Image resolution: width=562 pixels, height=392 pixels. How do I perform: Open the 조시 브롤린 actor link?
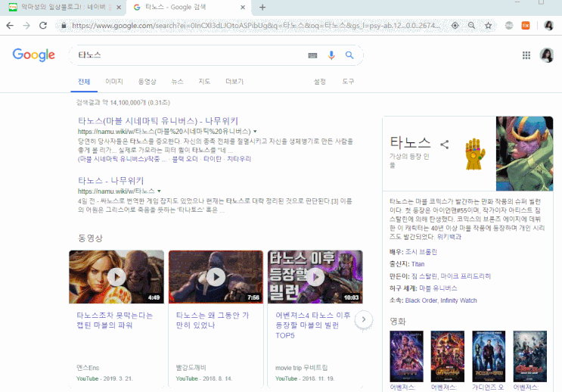(421, 252)
